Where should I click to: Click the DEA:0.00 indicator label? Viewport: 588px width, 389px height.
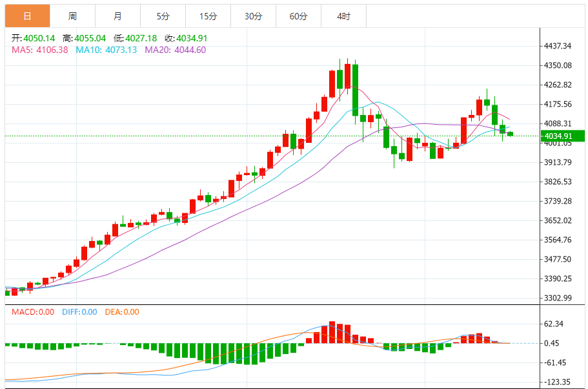pyautogui.click(x=121, y=312)
